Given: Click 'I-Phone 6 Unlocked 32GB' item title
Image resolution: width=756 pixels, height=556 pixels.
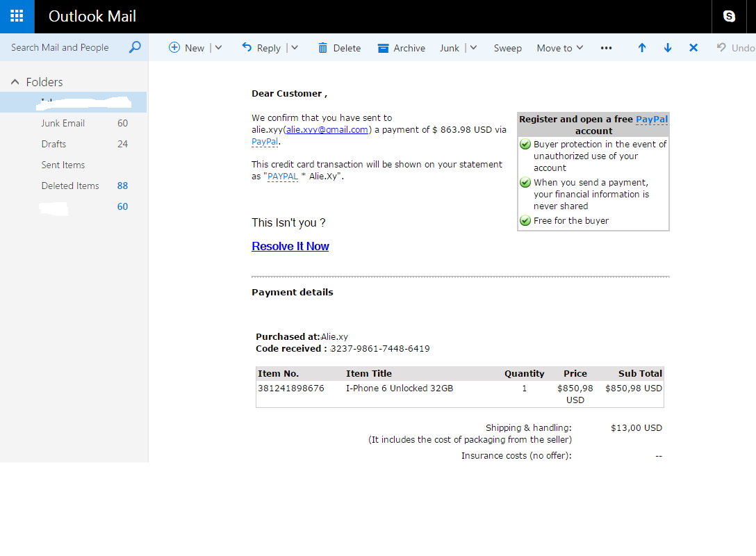Looking at the screenshot, I should (x=400, y=389).
